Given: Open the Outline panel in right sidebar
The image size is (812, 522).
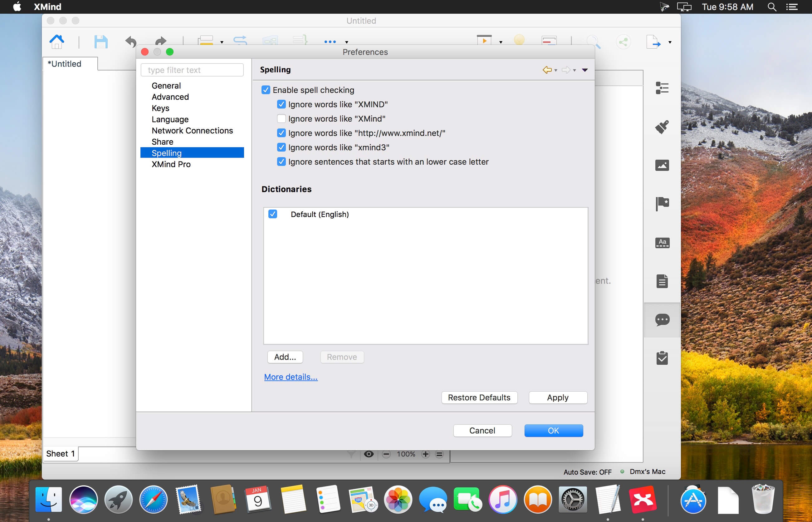Looking at the screenshot, I should (662, 88).
